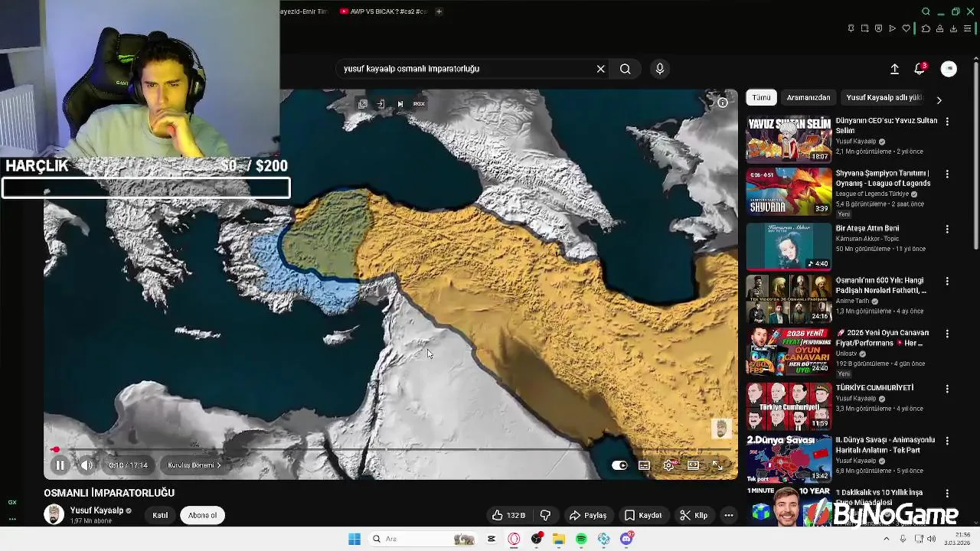980x551 pixels.
Task: Click the Kaydet save button
Action: 643,515
